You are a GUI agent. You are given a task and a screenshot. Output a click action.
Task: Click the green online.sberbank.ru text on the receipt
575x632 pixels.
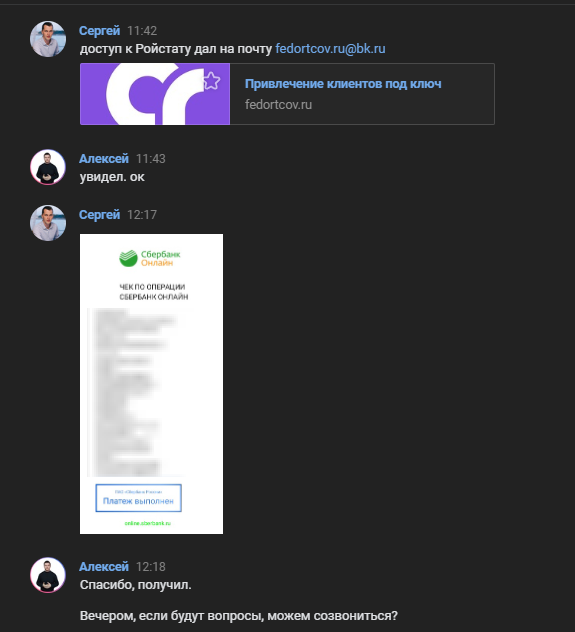[148, 523]
